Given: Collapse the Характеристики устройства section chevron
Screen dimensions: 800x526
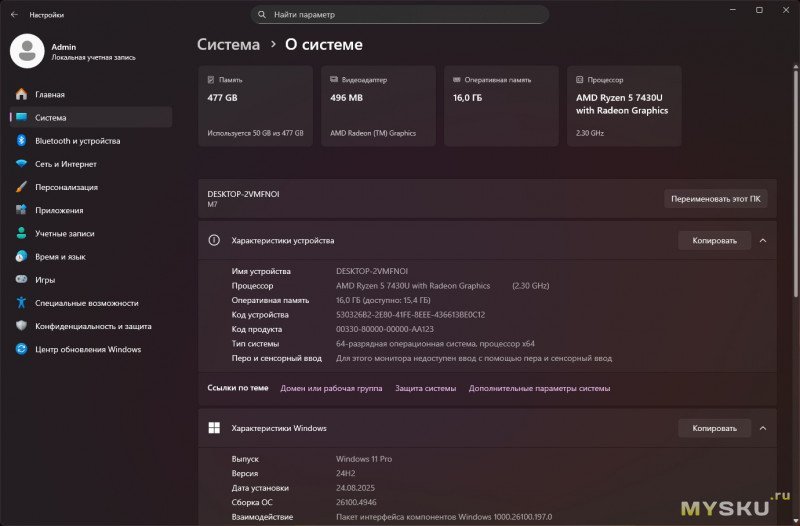Looking at the screenshot, I should click(763, 240).
